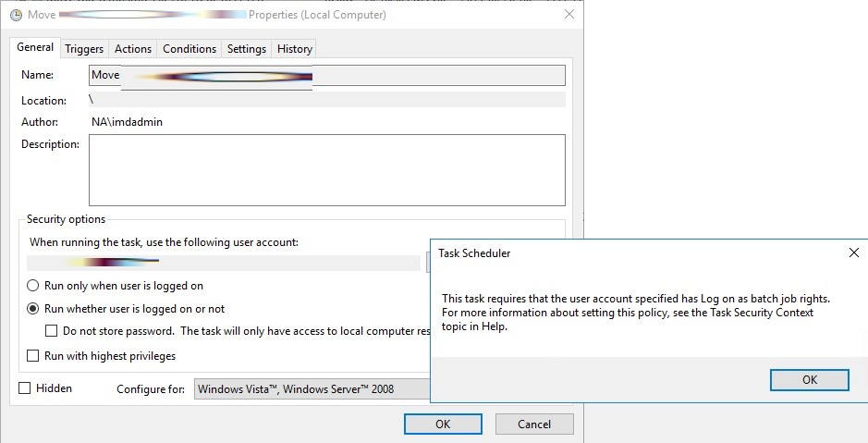This screenshot has width=868, height=443.
Task: Select 'Run only when user is logged on'
Action: tap(33, 286)
